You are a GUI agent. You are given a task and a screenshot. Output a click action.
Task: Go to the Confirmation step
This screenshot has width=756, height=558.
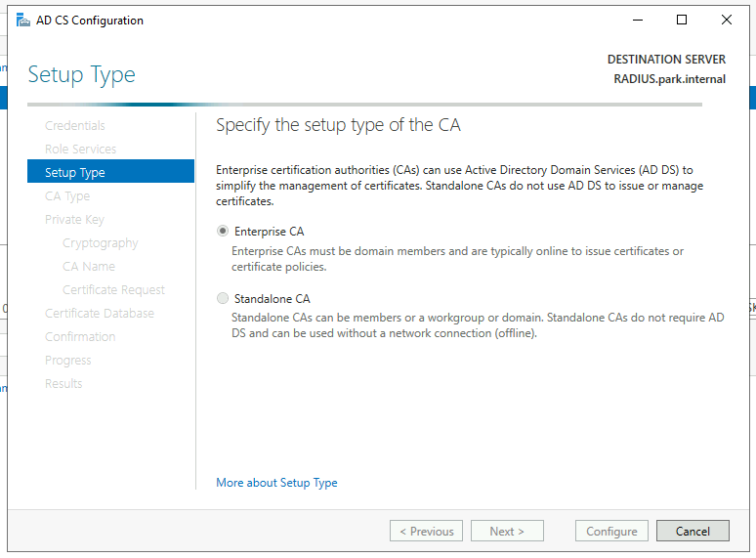80,336
